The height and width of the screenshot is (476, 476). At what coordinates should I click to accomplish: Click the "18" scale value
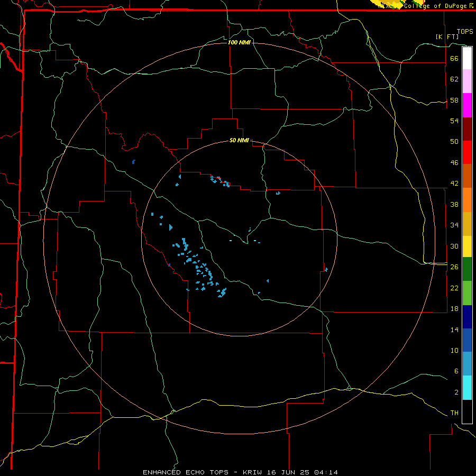[454, 309]
